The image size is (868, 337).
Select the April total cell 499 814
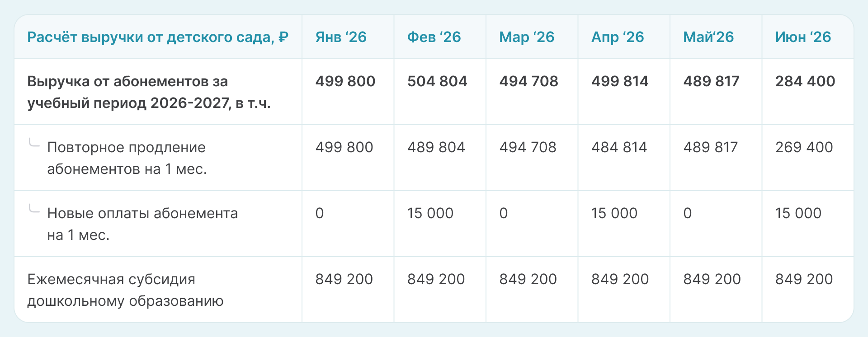[x=620, y=81]
